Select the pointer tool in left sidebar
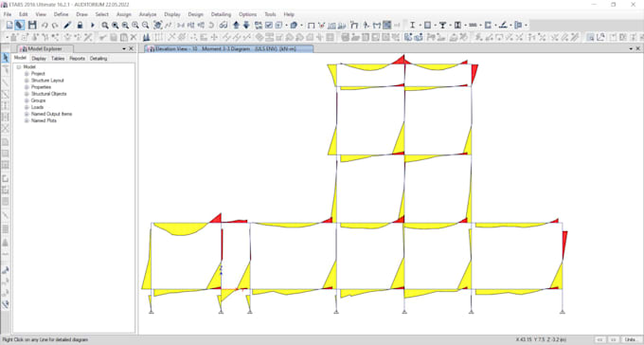Image resolution: width=644 pixels, height=345 pixels. [6, 57]
